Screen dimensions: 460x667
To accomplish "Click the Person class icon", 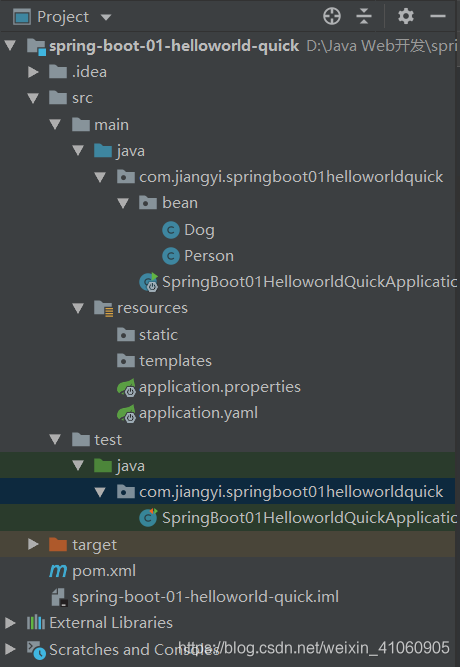I will (x=171, y=256).
